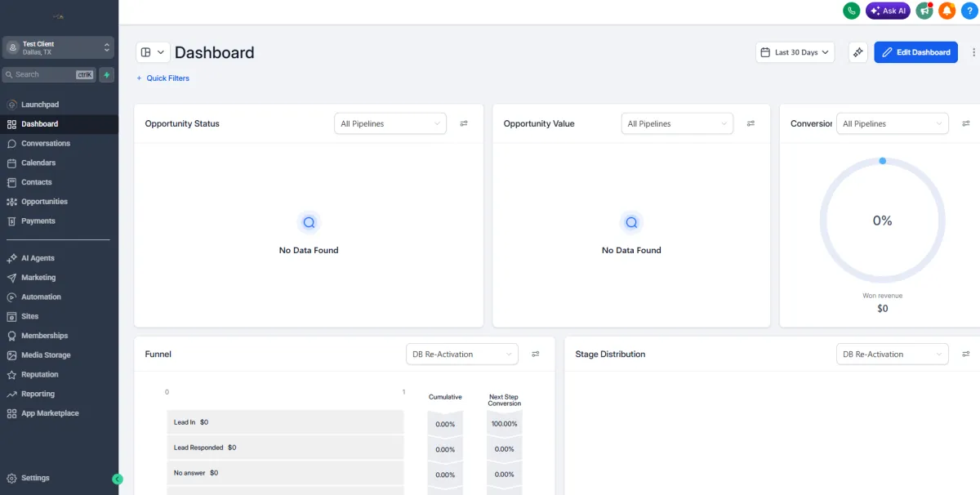Click the No answer funnel bar

pos(285,473)
